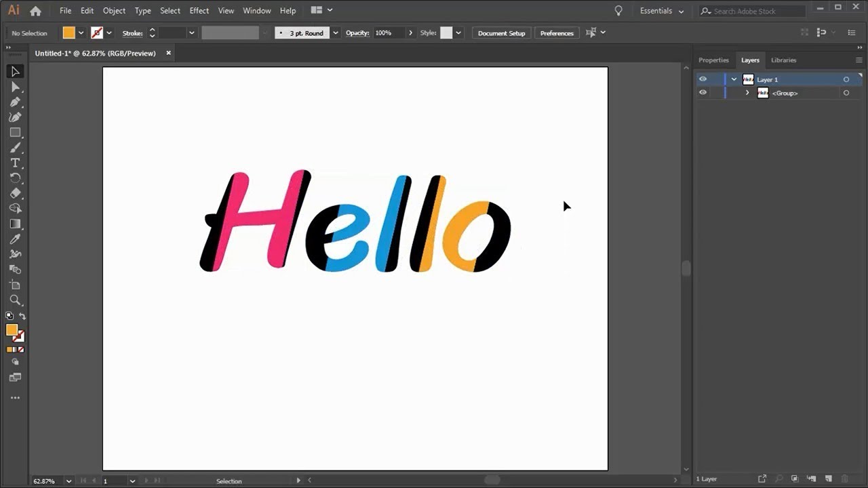Click Collect For Export icon in Layers
This screenshot has height=488, width=868.
tap(762, 479)
